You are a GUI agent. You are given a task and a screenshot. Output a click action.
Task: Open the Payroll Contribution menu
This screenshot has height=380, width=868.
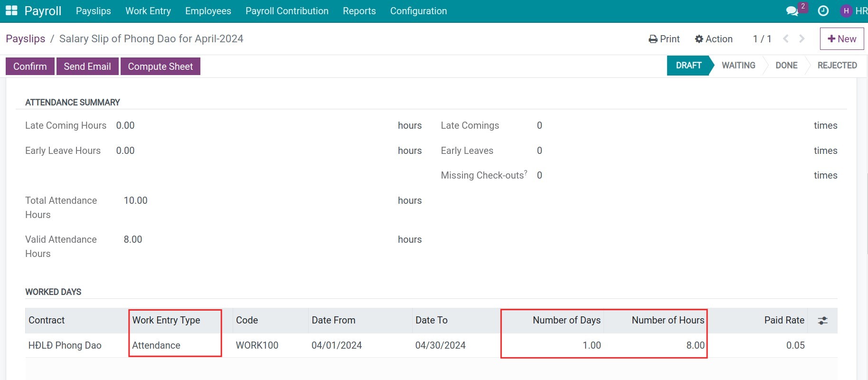tap(287, 11)
